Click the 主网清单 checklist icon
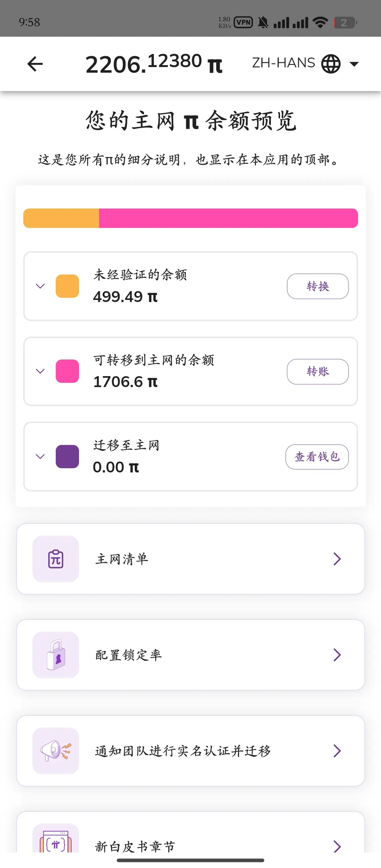 click(56, 559)
